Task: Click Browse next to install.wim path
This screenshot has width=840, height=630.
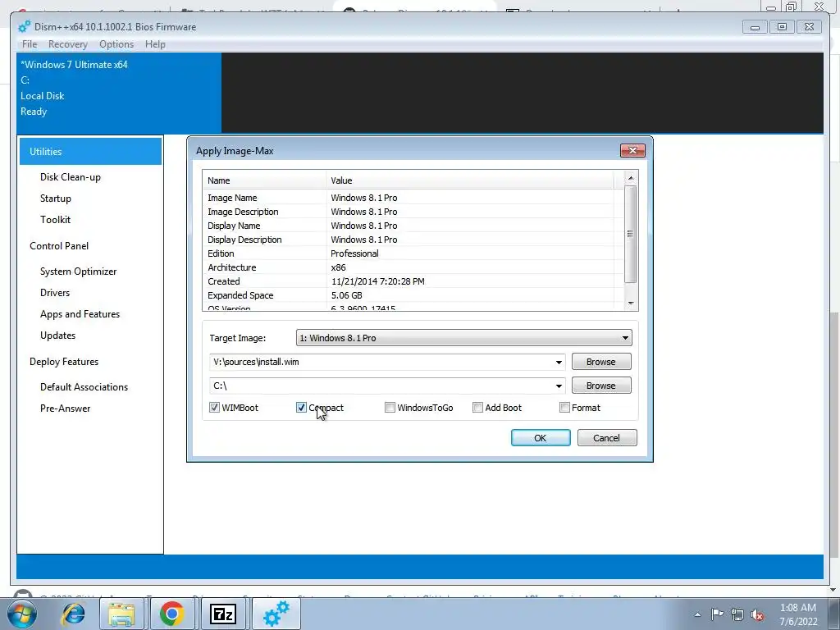Action: pyautogui.click(x=601, y=362)
